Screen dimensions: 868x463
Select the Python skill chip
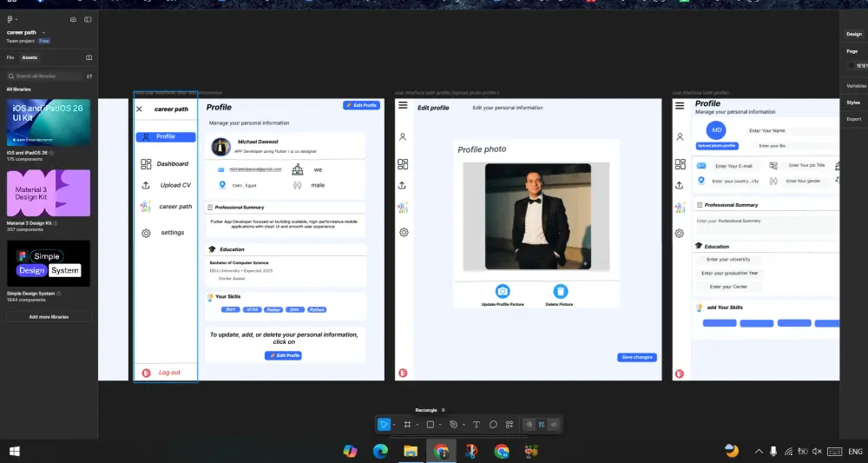coord(317,309)
